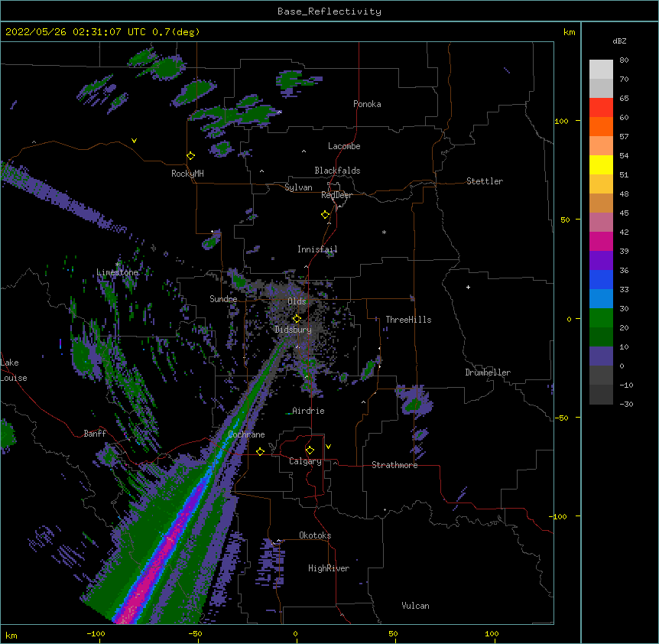Viewport: 659px width, 644px height.
Task: Click the Innisfail city label
Action: (317, 249)
